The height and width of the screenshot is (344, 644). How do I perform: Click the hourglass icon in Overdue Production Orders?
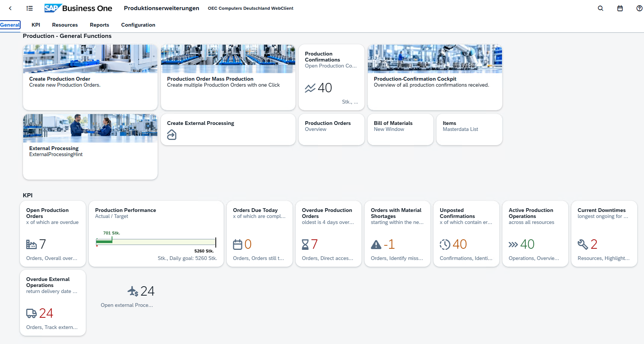[305, 245]
